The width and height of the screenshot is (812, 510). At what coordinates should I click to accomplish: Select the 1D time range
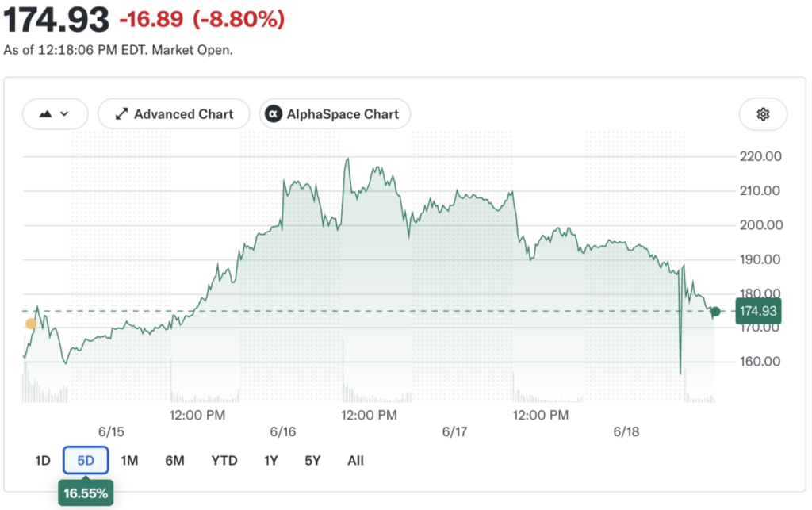43,460
